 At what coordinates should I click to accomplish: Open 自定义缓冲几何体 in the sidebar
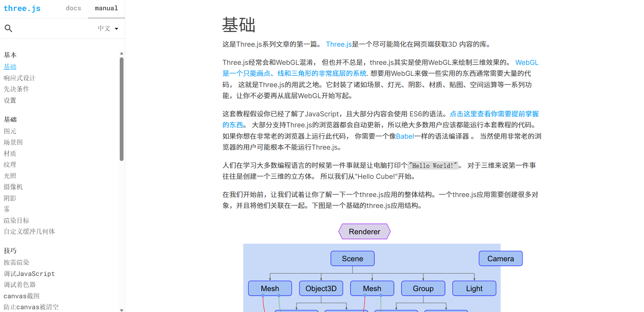click(29, 231)
